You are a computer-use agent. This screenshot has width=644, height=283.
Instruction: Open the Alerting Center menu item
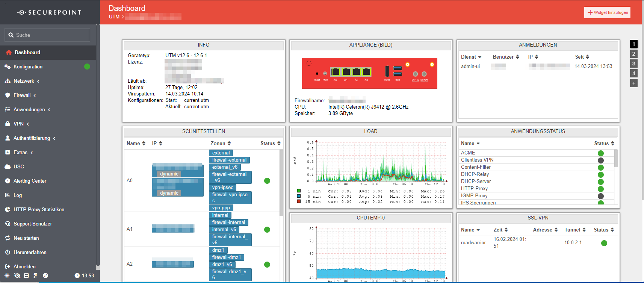coord(30,181)
